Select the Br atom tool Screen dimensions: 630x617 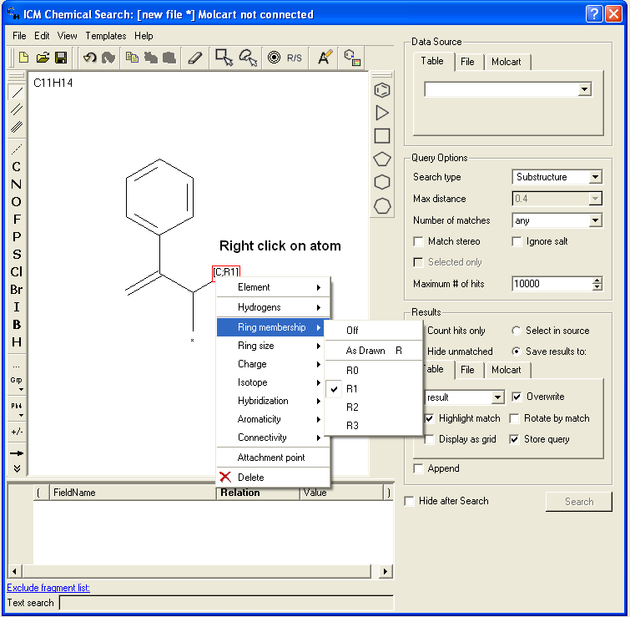(x=16, y=289)
